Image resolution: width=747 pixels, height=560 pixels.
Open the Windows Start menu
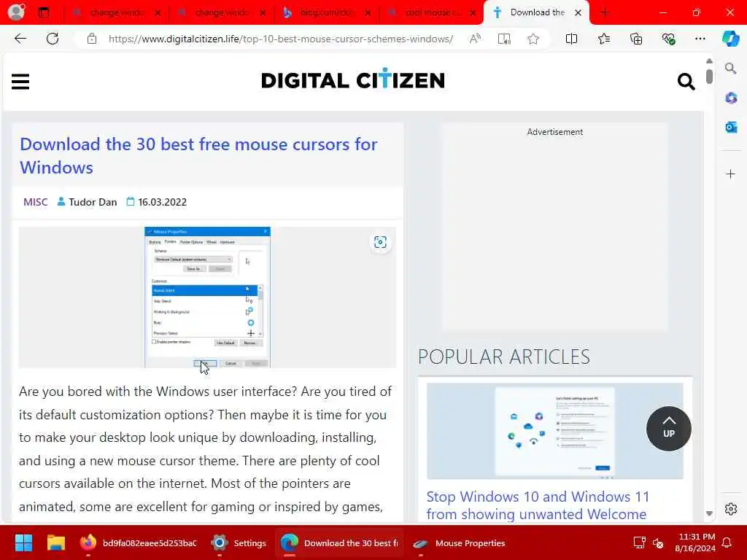23,542
